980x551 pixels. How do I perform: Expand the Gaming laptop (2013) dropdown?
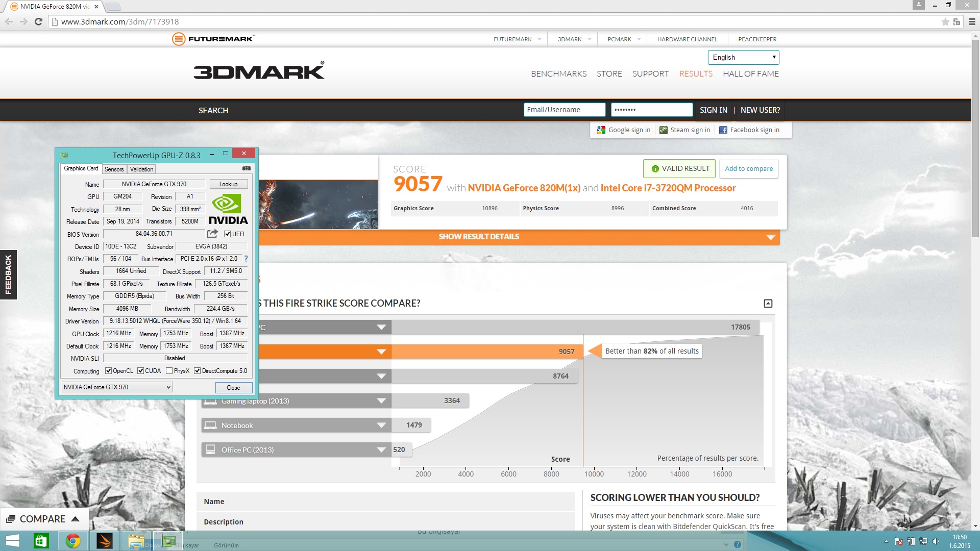point(381,401)
